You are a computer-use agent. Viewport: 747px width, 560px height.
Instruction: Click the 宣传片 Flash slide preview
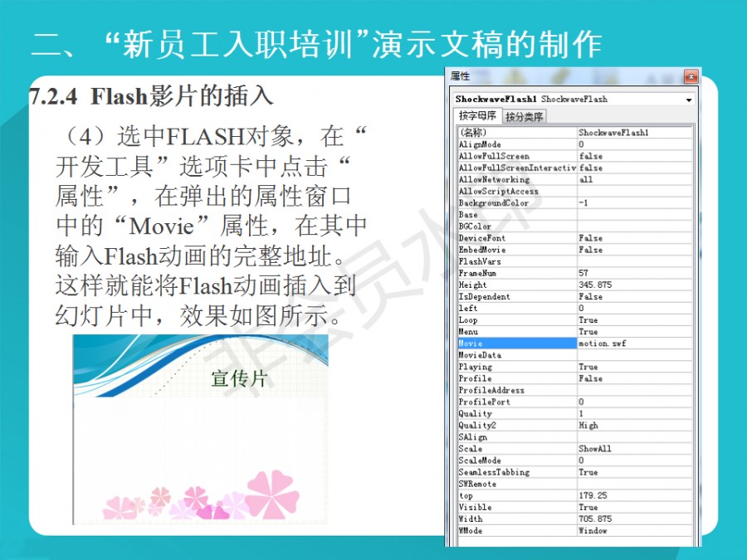[200, 429]
